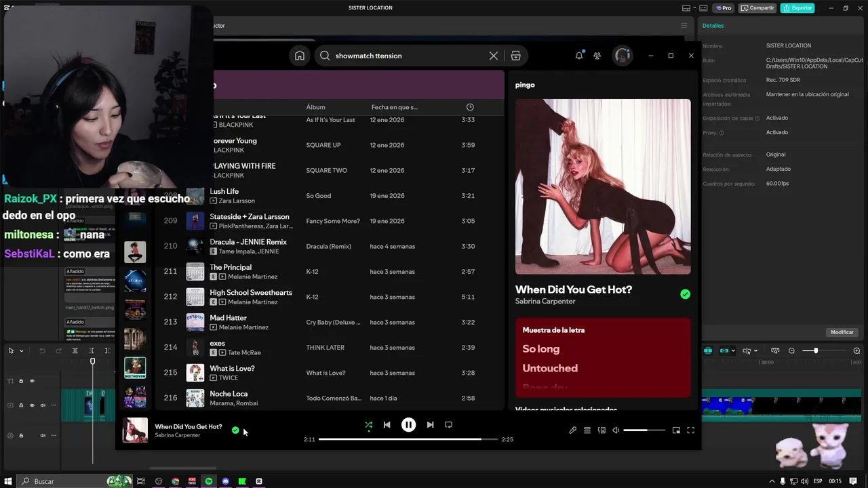Click the large Sabrina Carpenter album cover
This screenshot has height=488, width=868.
click(x=603, y=186)
